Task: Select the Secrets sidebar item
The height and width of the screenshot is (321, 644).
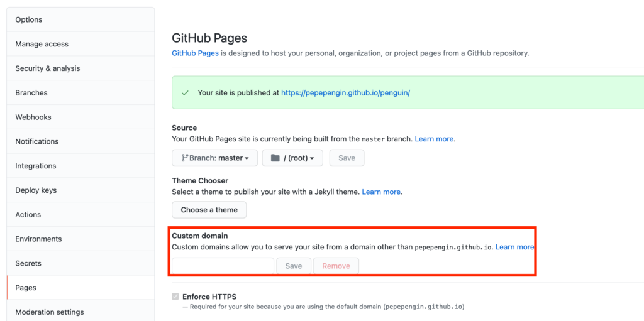Action: tap(80, 263)
